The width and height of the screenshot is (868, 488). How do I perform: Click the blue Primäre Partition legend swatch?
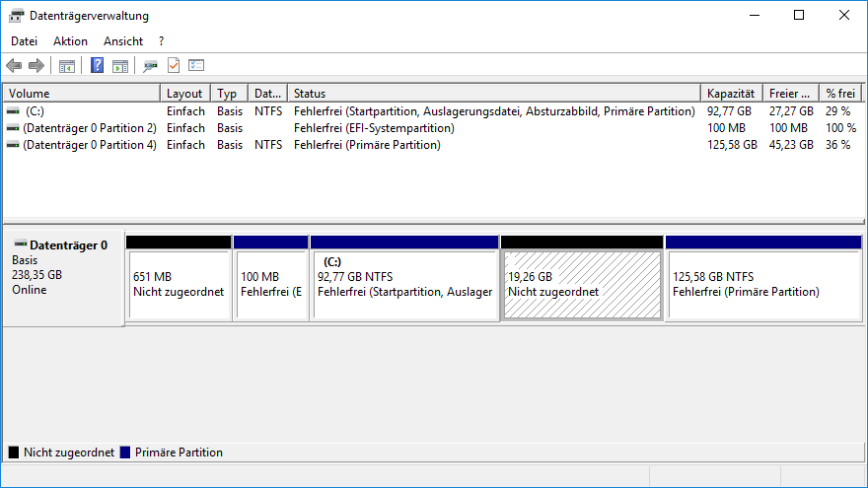[125, 453]
